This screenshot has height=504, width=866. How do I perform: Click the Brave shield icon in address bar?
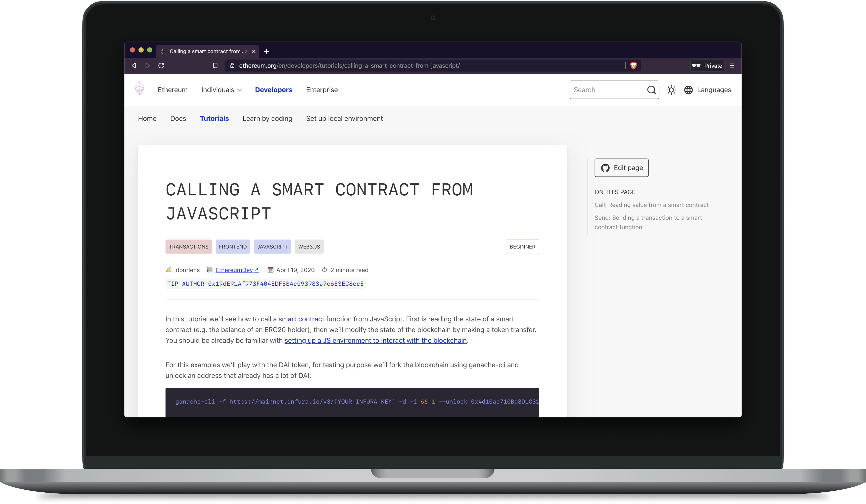pyautogui.click(x=634, y=65)
